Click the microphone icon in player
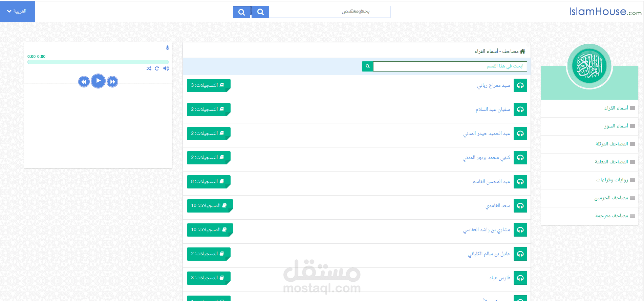 click(x=167, y=48)
